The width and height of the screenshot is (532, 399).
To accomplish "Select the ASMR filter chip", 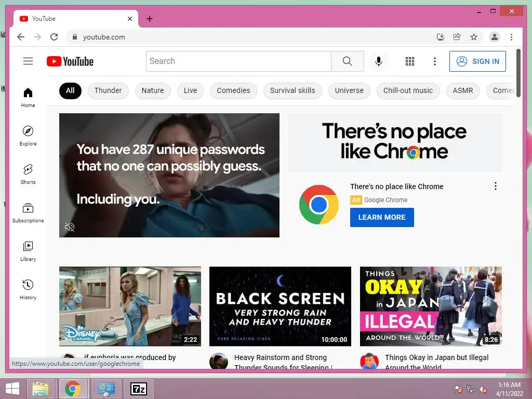I will pyautogui.click(x=463, y=90).
